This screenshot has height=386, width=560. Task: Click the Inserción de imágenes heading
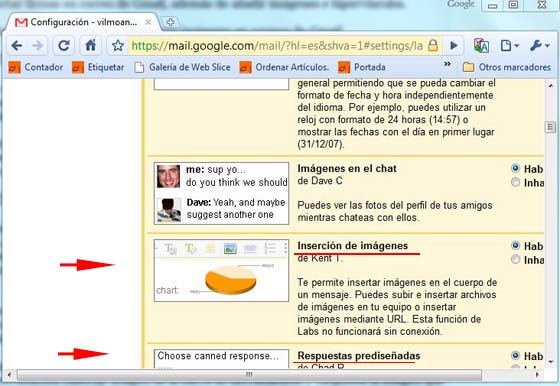(x=352, y=246)
